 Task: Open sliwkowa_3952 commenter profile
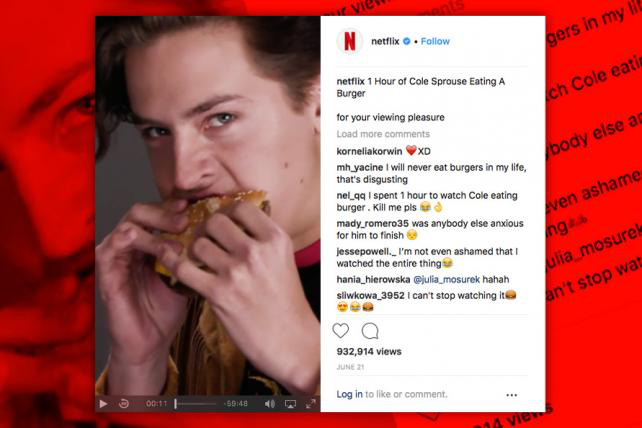(371, 295)
